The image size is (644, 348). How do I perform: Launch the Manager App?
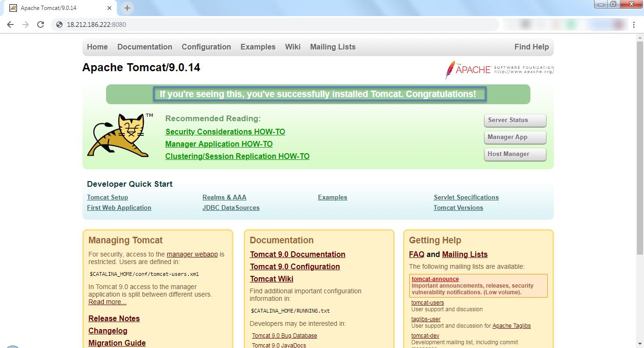click(515, 137)
